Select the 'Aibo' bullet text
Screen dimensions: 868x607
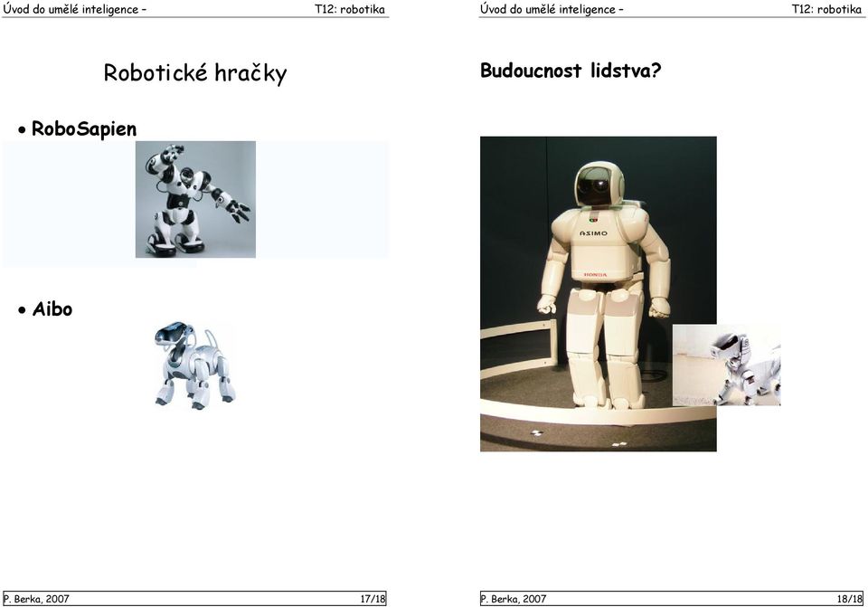(52, 309)
